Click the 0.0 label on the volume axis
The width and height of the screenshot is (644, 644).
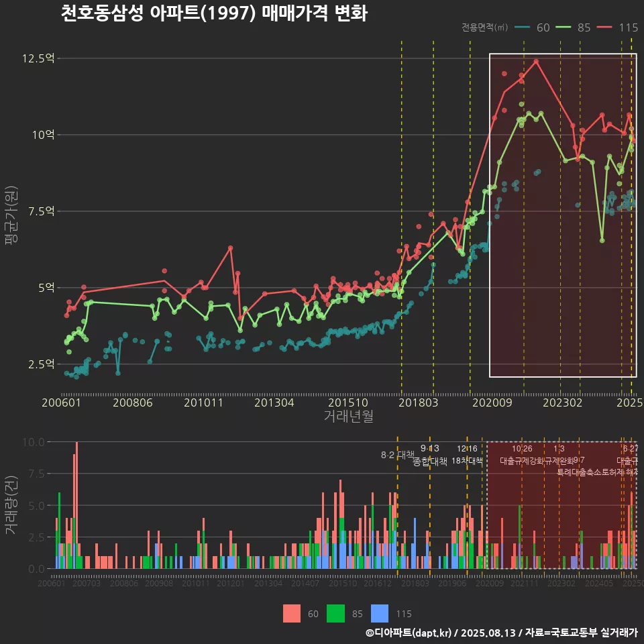click(x=37, y=569)
